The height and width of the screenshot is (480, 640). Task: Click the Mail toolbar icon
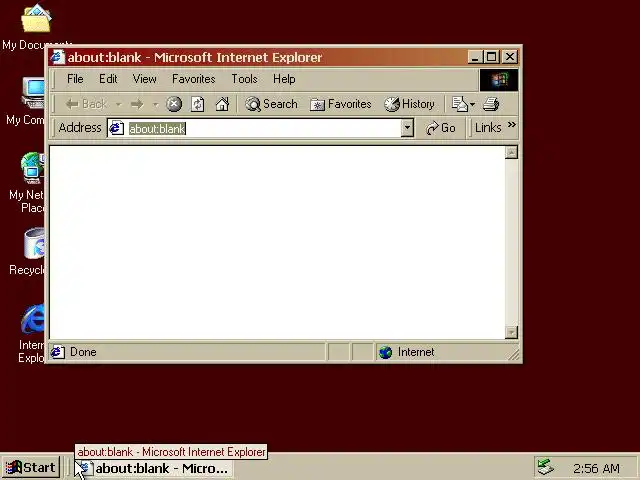(459, 104)
